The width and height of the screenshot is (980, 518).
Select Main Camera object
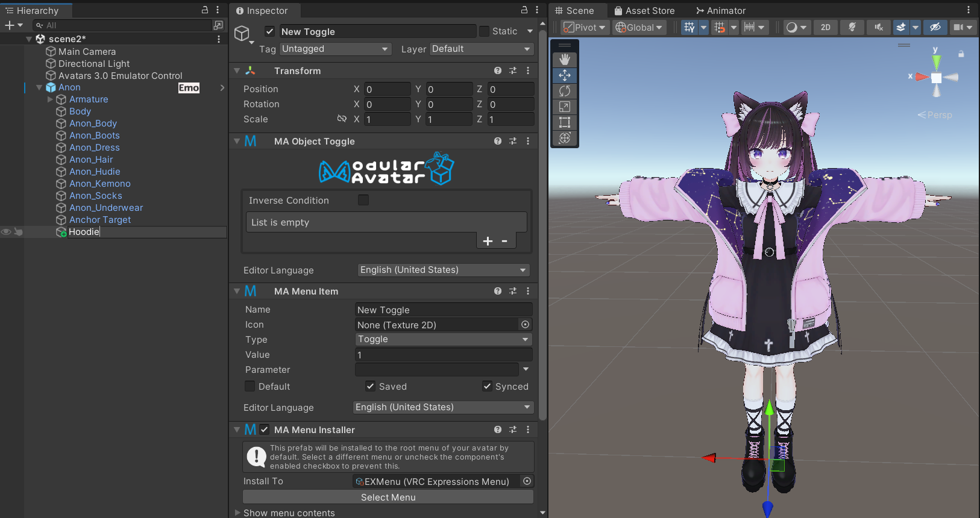click(87, 52)
